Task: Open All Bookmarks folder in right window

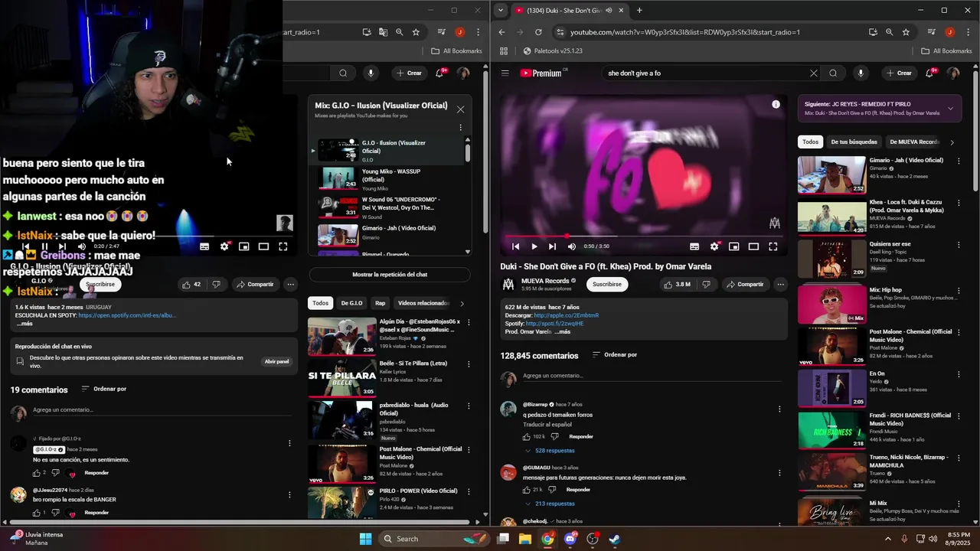Action: click(946, 51)
